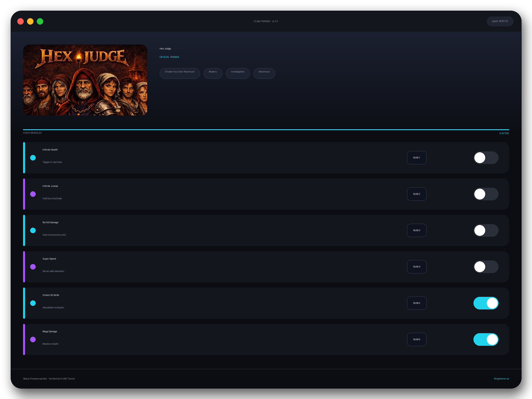Screen dimensions: 532x399
Task: Click the No Fall Damage module name
Action: coord(51,222)
